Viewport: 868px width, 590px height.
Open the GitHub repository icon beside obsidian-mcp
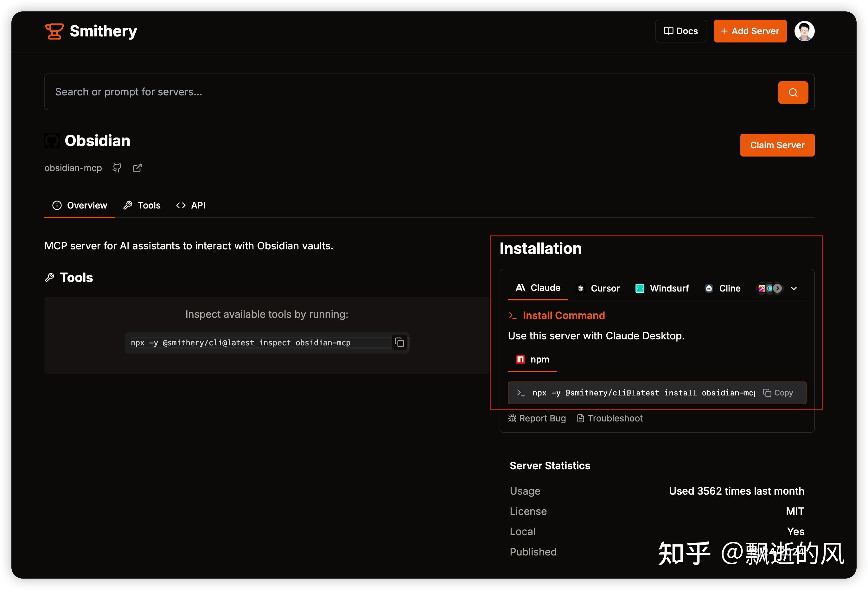pos(117,168)
